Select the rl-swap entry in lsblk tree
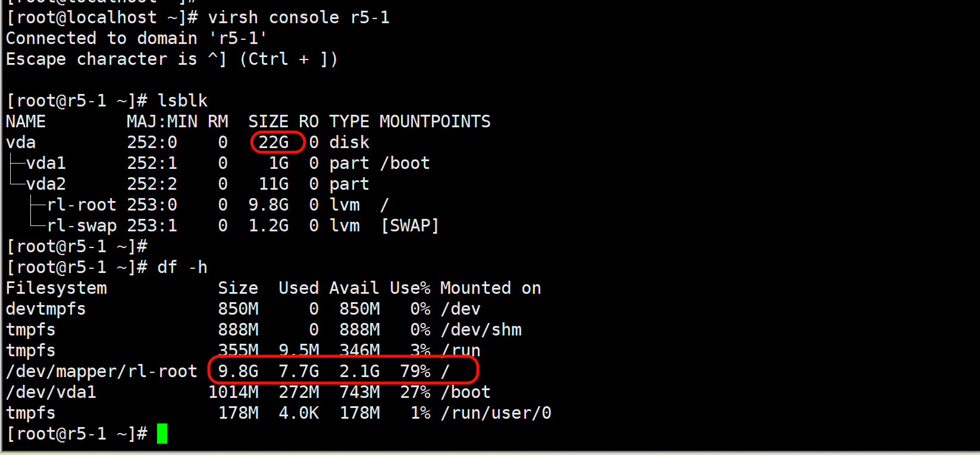980x455 pixels. click(x=82, y=226)
